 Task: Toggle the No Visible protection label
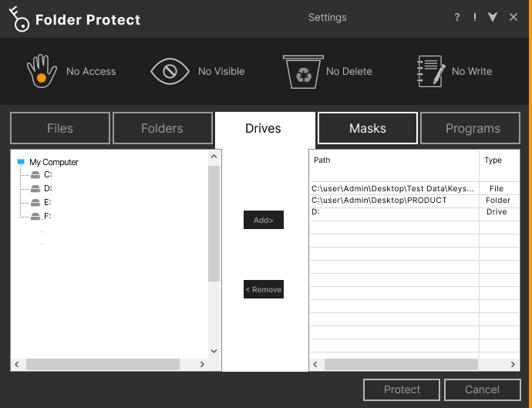point(221,71)
